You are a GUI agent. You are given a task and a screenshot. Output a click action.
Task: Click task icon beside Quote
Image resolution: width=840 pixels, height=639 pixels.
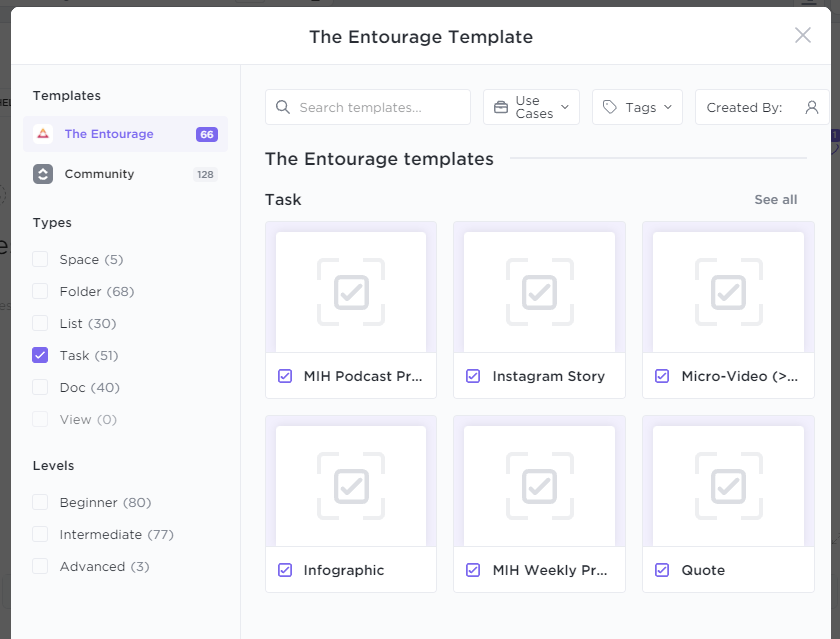(x=662, y=570)
